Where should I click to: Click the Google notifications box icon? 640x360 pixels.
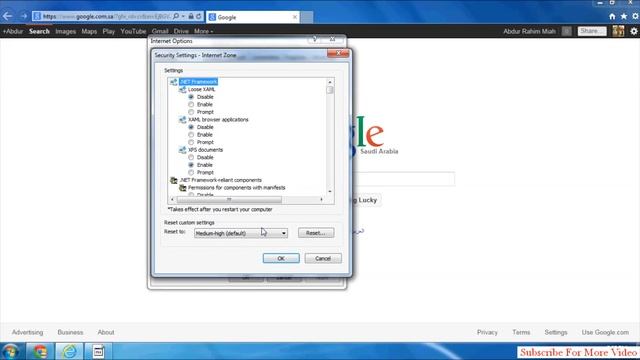(x=567, y=31)
